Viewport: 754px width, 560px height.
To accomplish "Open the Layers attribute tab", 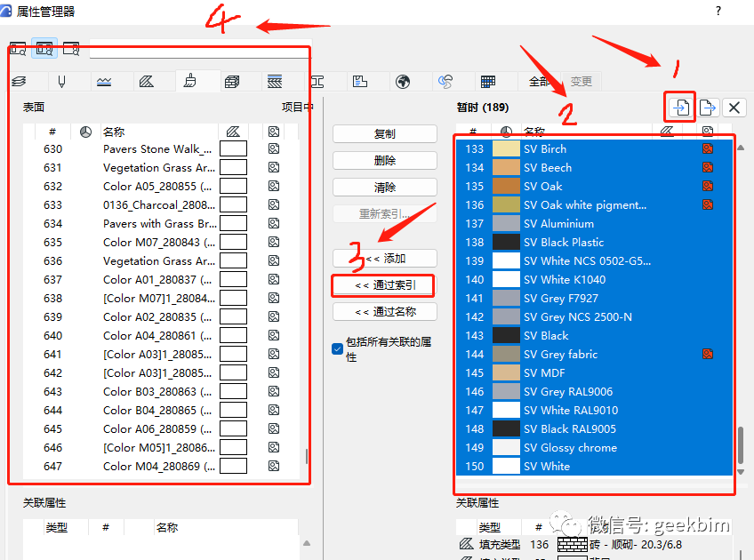I will point(20,82).
